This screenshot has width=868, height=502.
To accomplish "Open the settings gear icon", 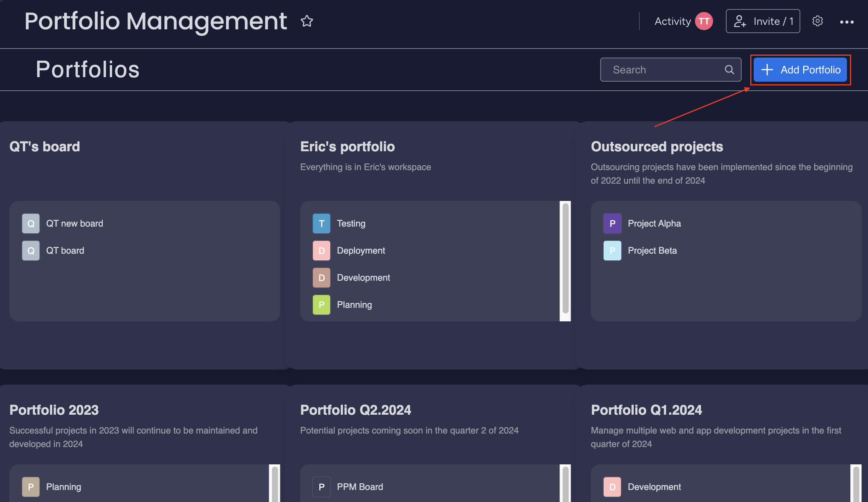I will [817, 21].
